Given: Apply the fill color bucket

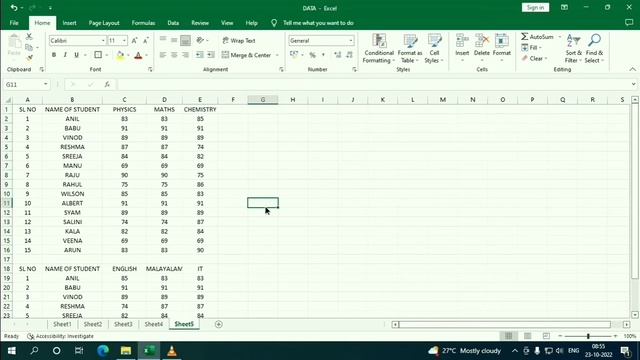Looking at the screenshot, I should pyautogui.click(x=120, y=55).
